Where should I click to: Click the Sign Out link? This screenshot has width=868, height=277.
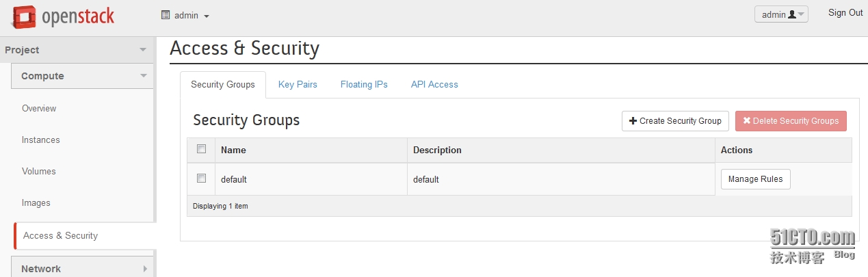click(x=845, y=13)
